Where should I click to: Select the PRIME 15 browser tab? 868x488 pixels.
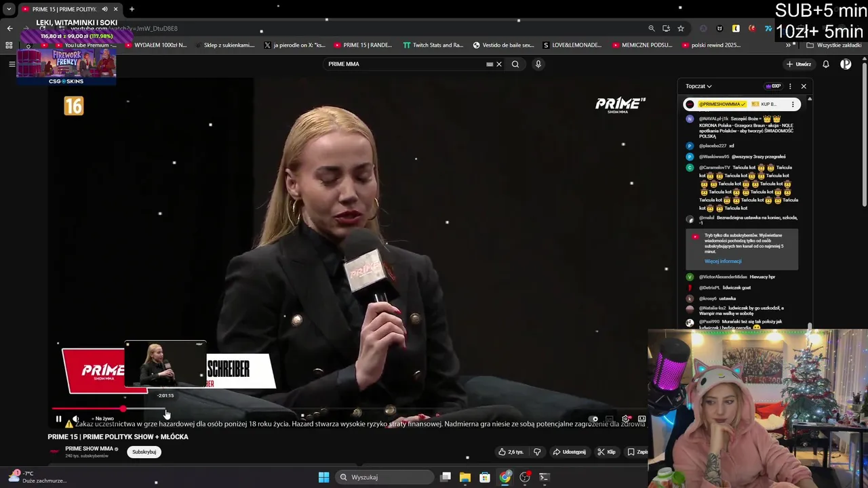[x=70, y=9]
